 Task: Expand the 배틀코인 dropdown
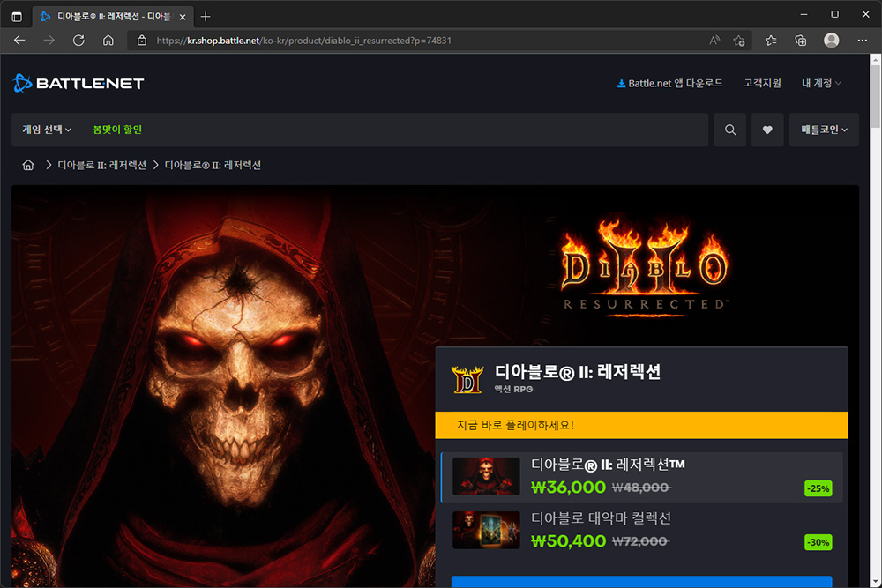(824, 130)
